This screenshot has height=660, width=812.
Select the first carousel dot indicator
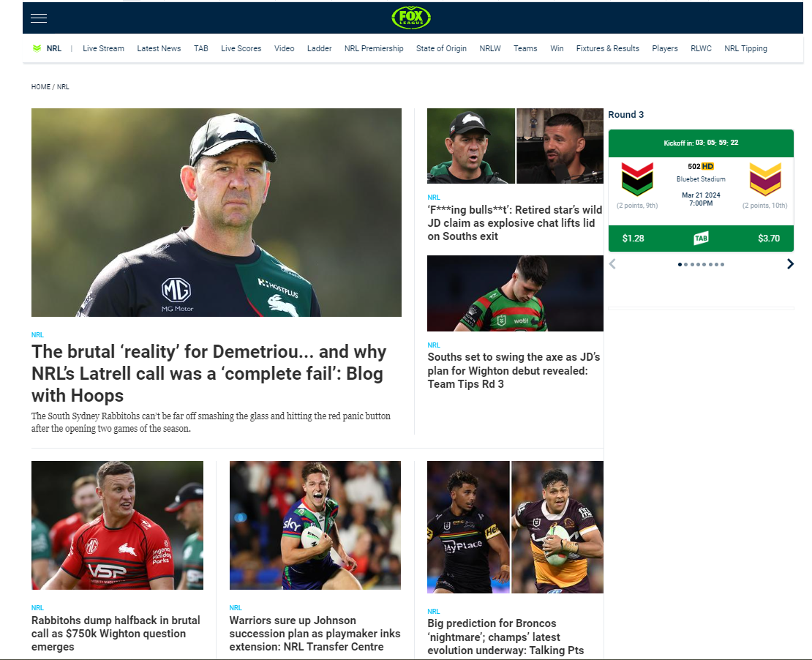pos(680,265)
